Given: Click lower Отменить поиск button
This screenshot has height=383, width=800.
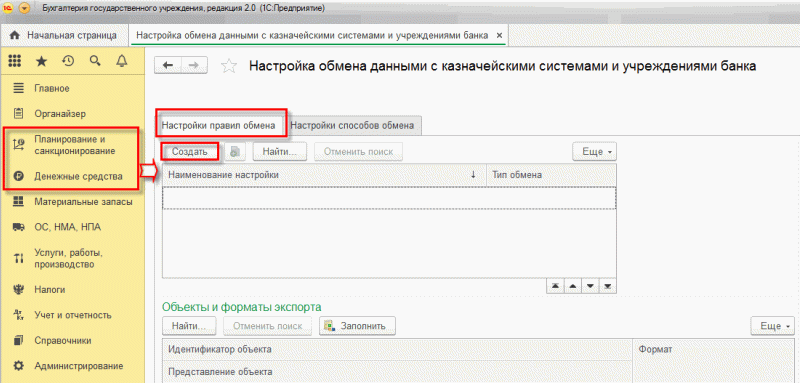Looking at the screenshot, I should tap(268, 325).
